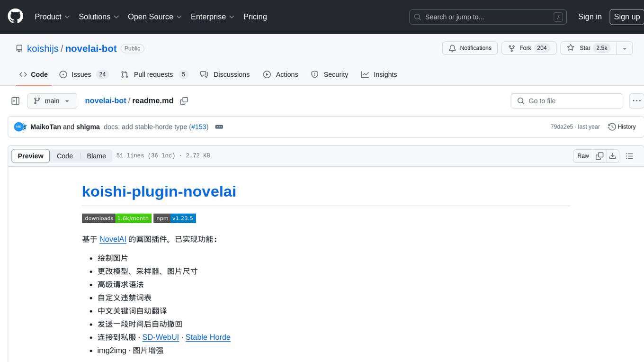The height and width of the screenshot is (362, 644).
Task: Expand the commit message details ellipsis
Action: [x=219, y=127]
